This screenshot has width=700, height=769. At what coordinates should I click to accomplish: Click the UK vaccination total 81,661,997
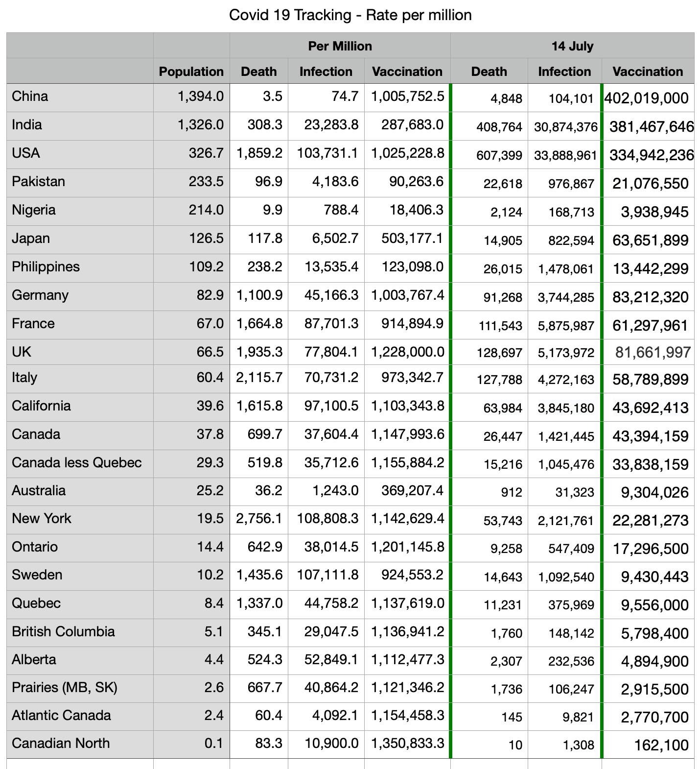(x=653, y=352)
